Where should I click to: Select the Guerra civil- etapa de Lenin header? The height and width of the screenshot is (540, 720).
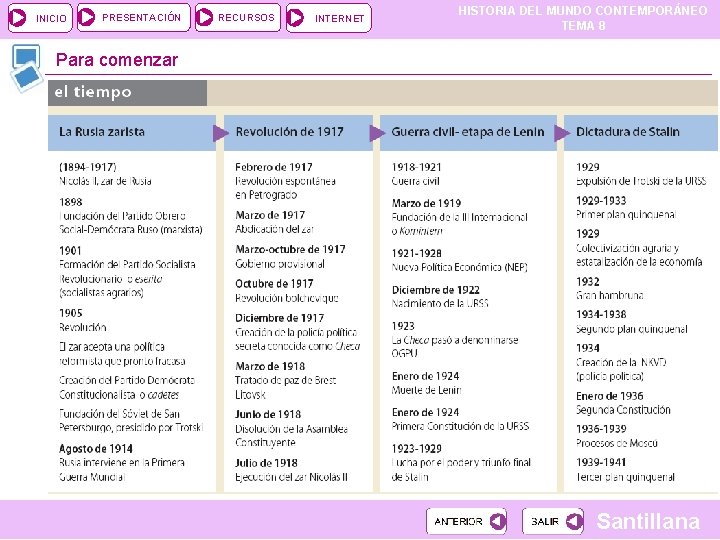click(x=468, y=132)
